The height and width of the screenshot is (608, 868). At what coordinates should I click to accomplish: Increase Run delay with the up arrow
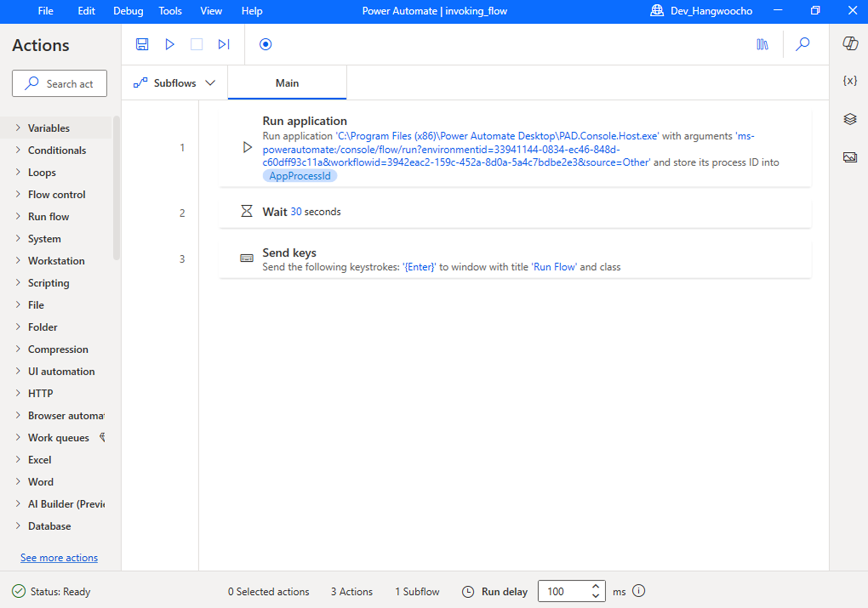tap(596, 587)
